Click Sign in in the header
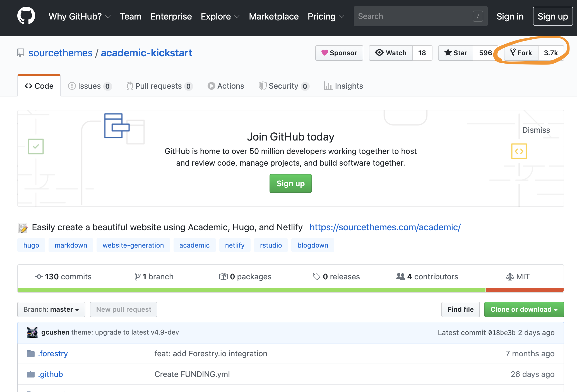The width and height of the screenshot is (577, 392). [x=510, y=16]
